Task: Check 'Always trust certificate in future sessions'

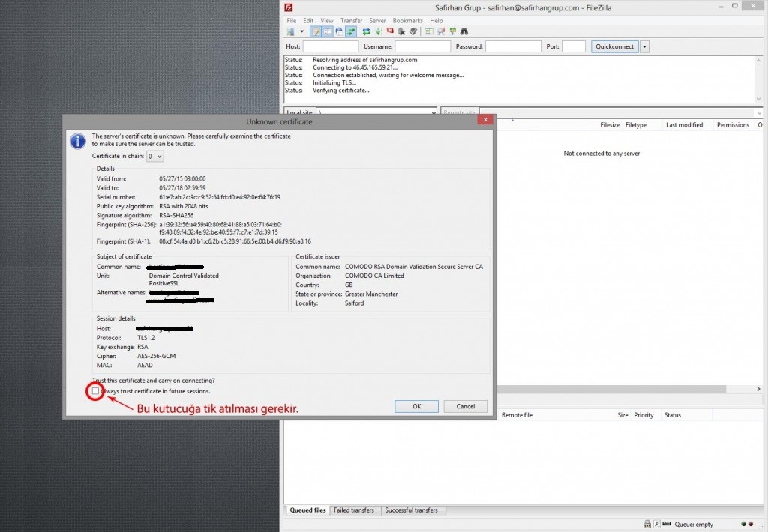Action: click(95, 391)
